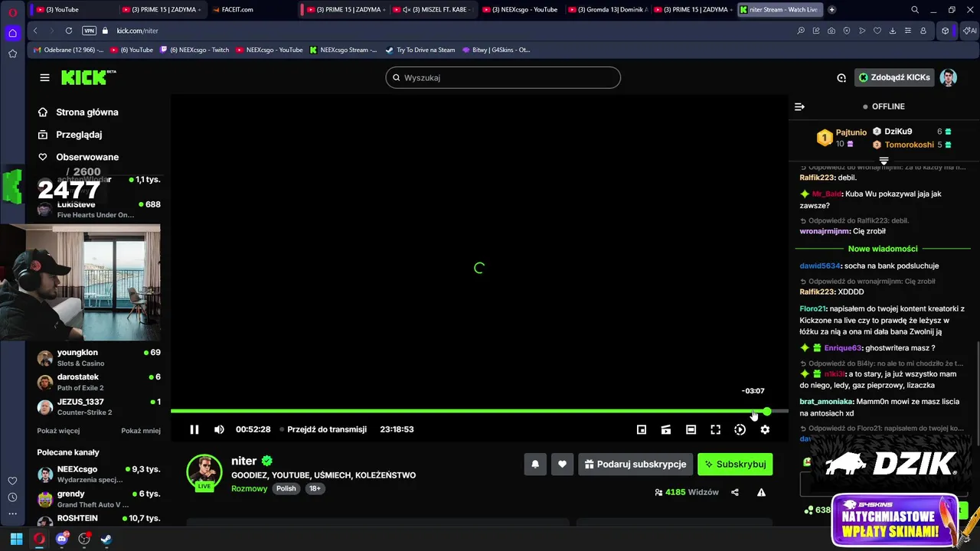Viewport: 980px width, 551px height.
Task: Click stream progress bar handle
Action: [x=766, y=412]
